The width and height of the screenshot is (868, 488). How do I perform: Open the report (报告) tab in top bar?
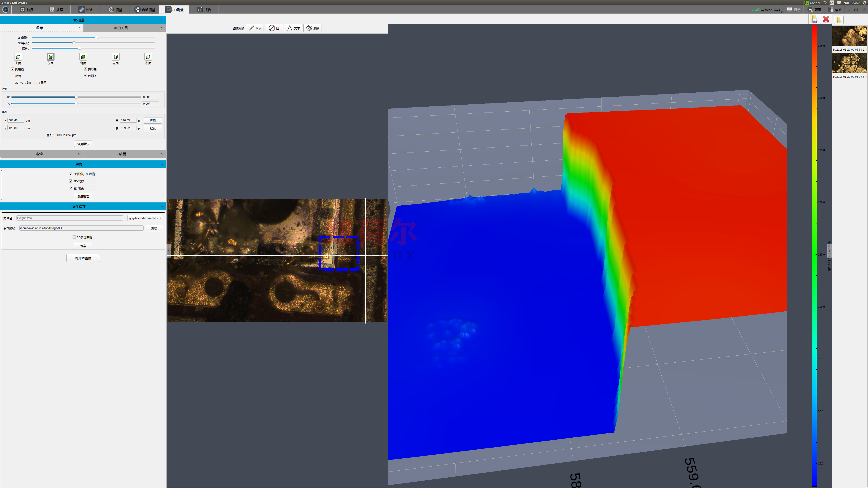204,10
